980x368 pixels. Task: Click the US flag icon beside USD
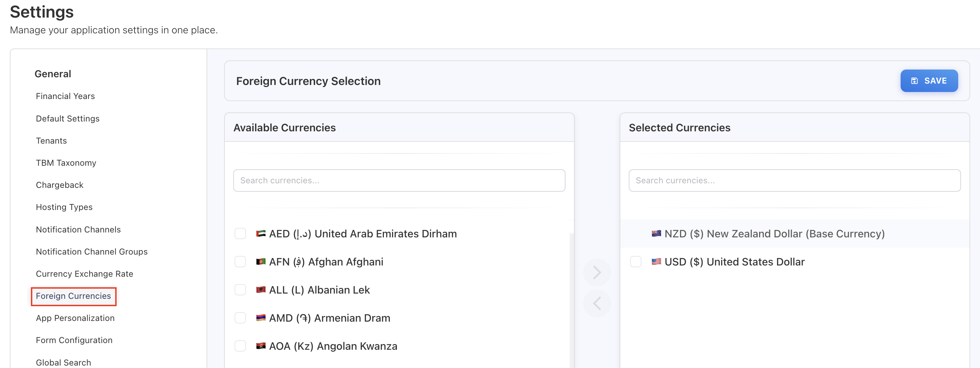(656, 262)
